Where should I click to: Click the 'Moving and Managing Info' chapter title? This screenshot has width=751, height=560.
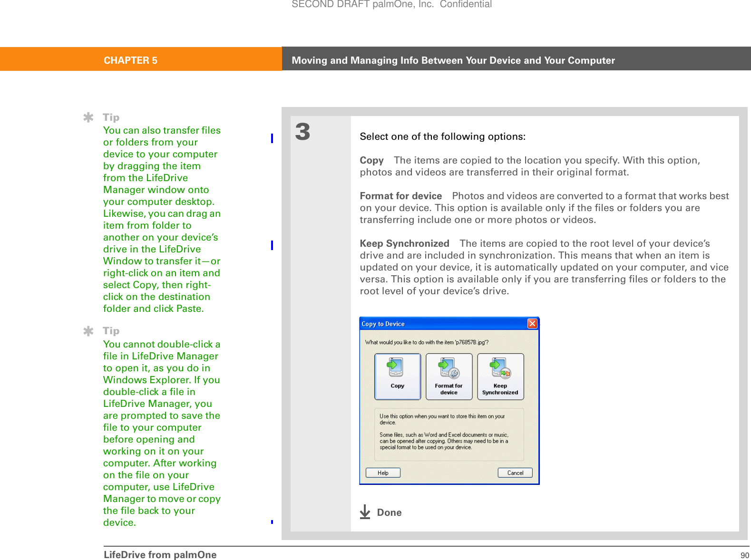453,60
